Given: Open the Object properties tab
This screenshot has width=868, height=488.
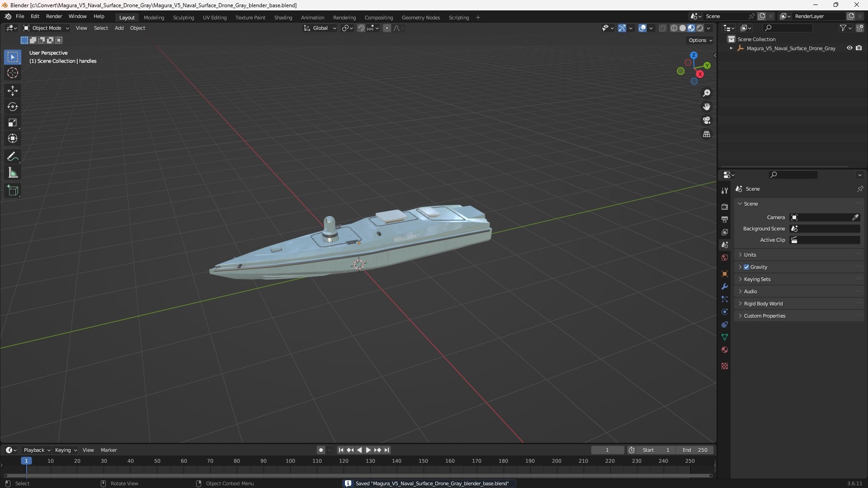Looking at the screenshot, I should pos(725,274).
